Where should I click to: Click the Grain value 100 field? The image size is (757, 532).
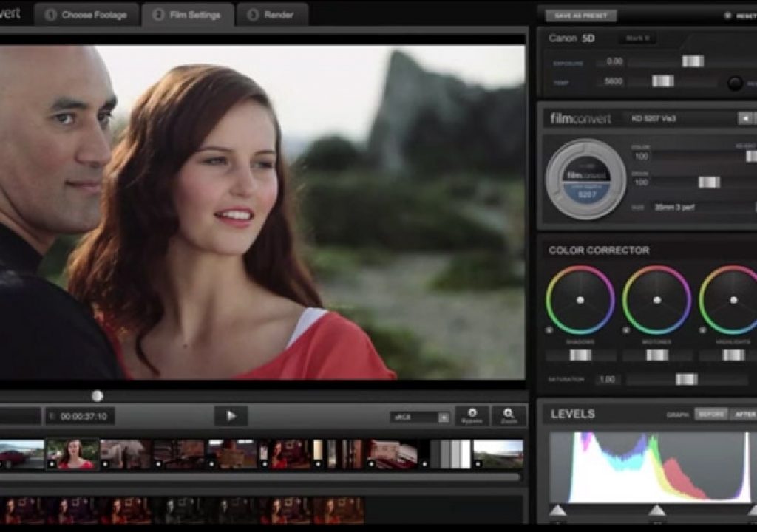pyautogui.click(x=641, y=182)
